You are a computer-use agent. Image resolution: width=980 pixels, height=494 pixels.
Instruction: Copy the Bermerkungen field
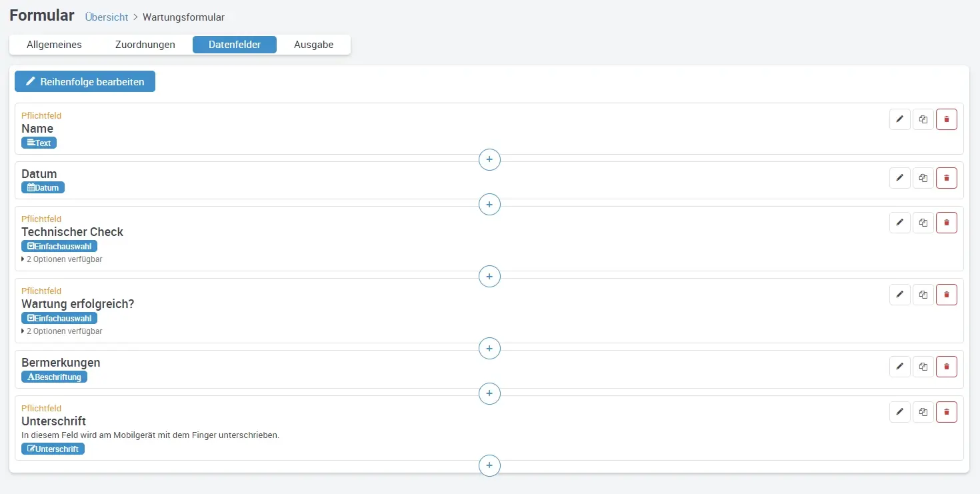click(923, 367)
